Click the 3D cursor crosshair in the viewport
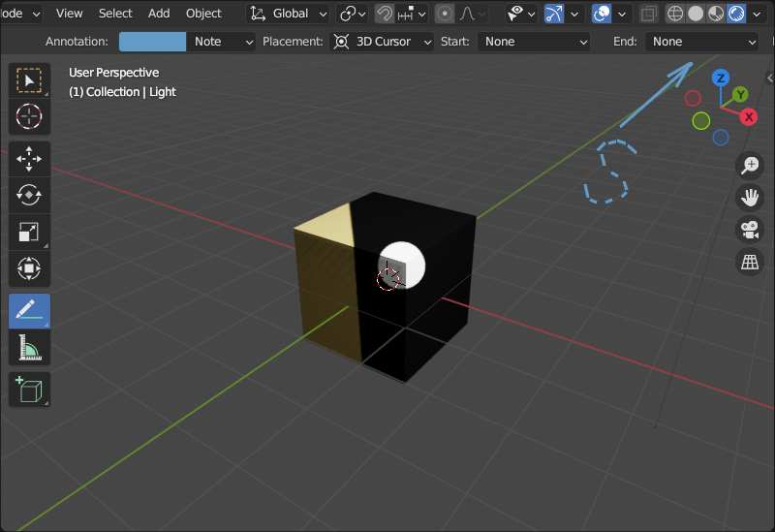Image resolution: width=775 pixels, height=532 pixels. (x=388, y=279)
